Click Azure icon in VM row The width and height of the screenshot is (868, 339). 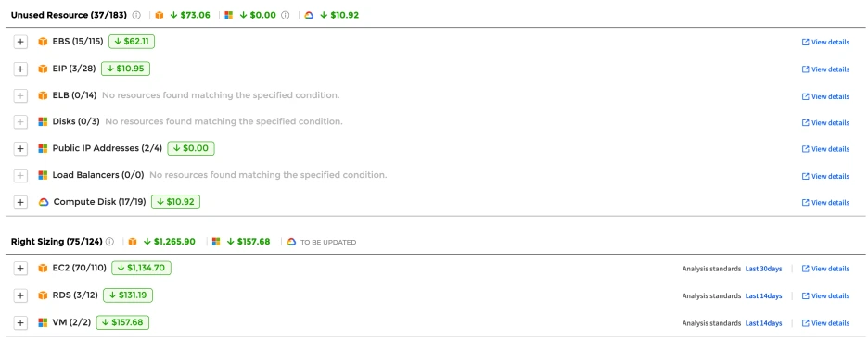click(43, 322)
